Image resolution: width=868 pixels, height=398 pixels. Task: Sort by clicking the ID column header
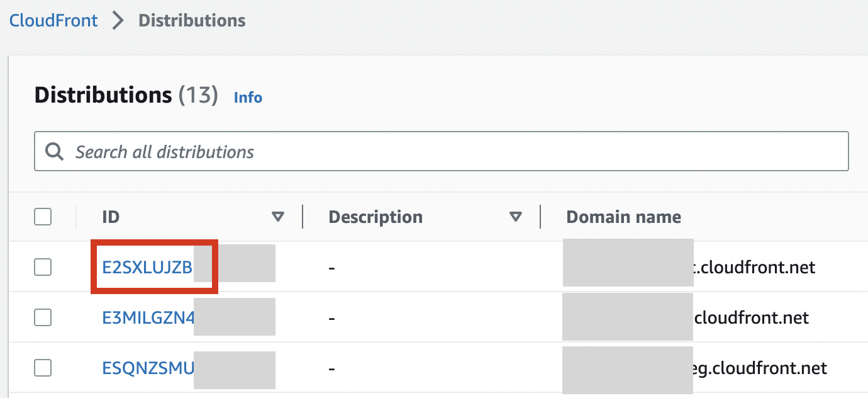pyautogui.click(x=111, y=217)
